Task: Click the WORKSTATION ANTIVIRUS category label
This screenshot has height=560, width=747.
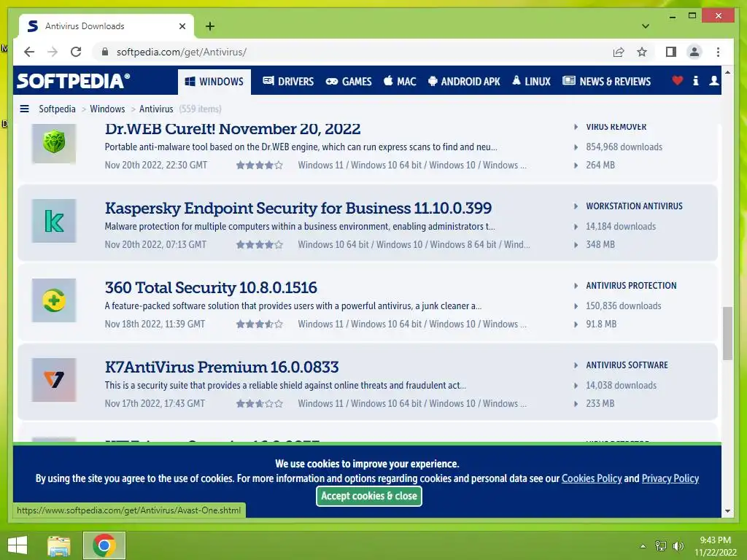Action: (x=634, y=206)
